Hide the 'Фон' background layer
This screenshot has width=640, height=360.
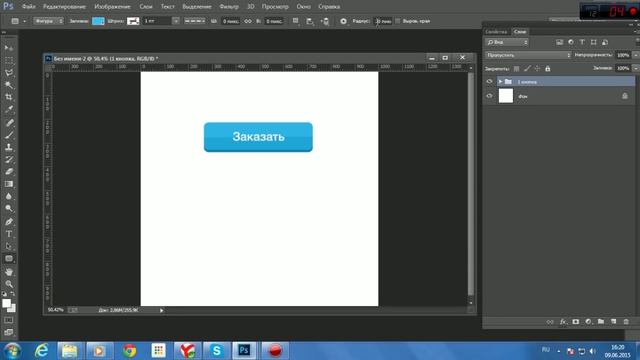(x=489, y=96)
